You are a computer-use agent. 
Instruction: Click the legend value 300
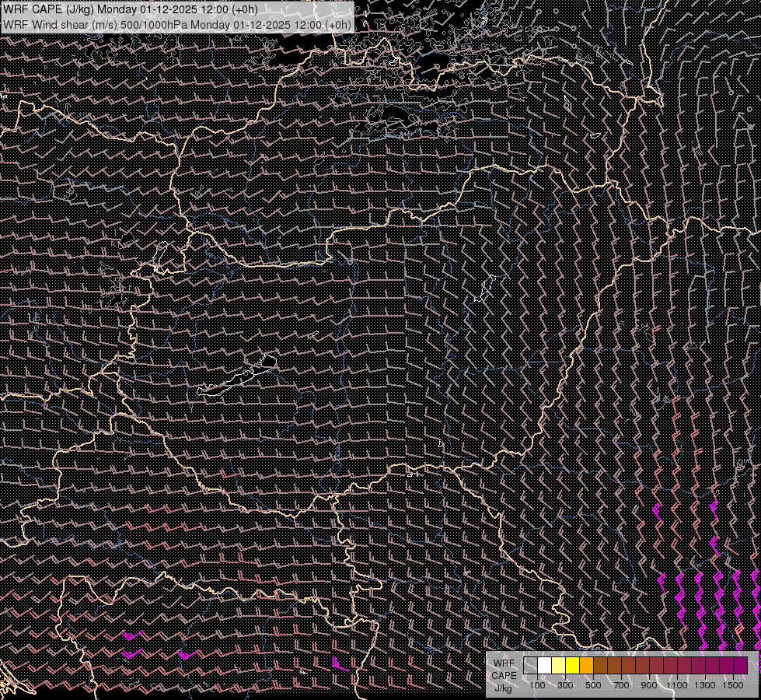(565, 685)
